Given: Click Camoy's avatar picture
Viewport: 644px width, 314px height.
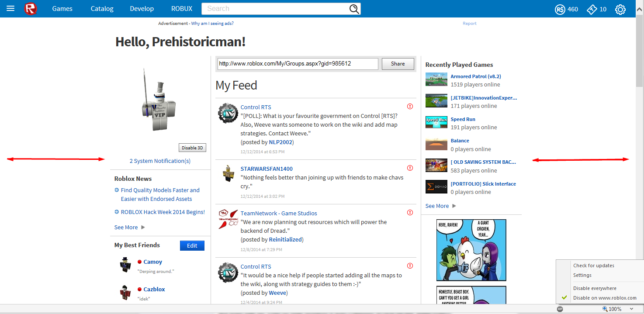Looking at the screenshot, I should [x=126, y=265].
